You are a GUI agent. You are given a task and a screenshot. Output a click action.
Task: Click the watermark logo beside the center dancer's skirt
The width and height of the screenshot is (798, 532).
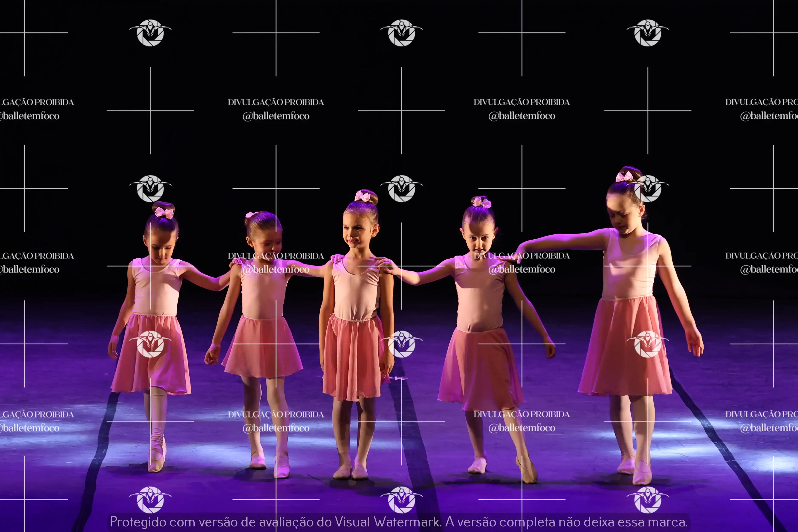click(401, 344)
